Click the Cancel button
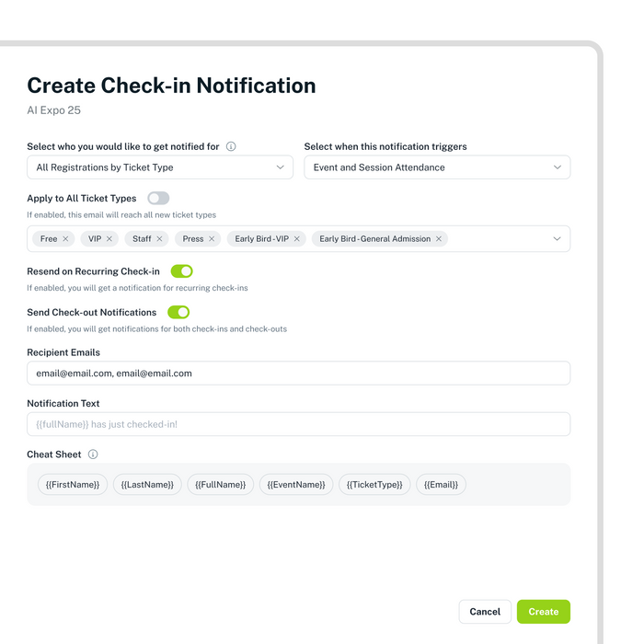The width and height of the screenshot is (644, 644). [485, 612]
